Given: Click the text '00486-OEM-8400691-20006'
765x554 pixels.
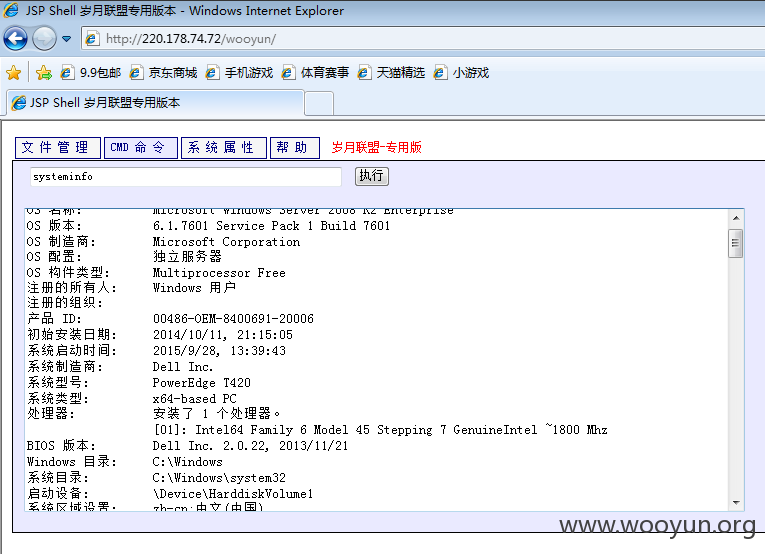Looking at the screenshot, I should pos(233,319).
